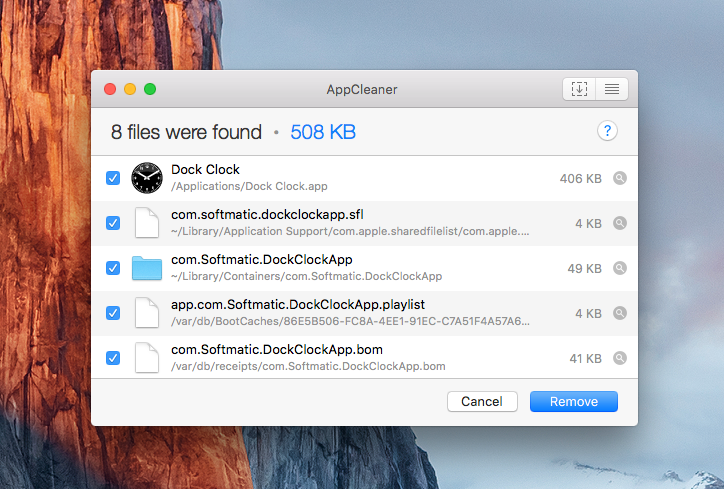Click the drop zone toolbar icon
The width and height of the screenshot is (724, 489).
(579, 89)
